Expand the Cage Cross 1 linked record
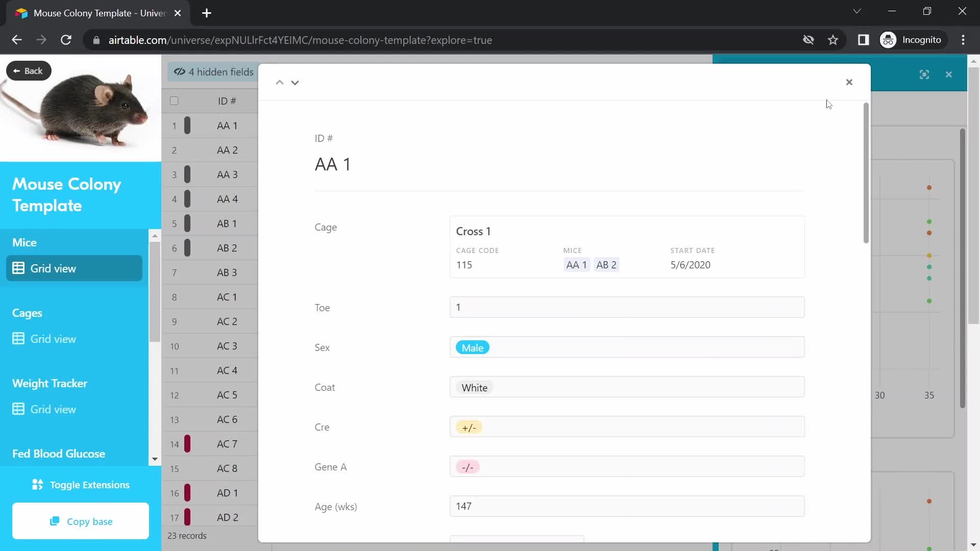Image resolution: width=980 pixels, height=551 pixels. pos(473,231)
